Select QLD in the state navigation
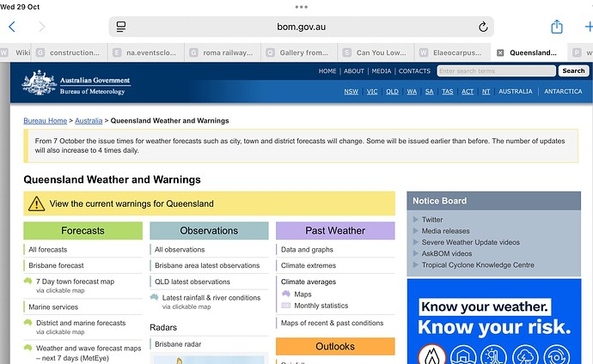 (392, 91)
